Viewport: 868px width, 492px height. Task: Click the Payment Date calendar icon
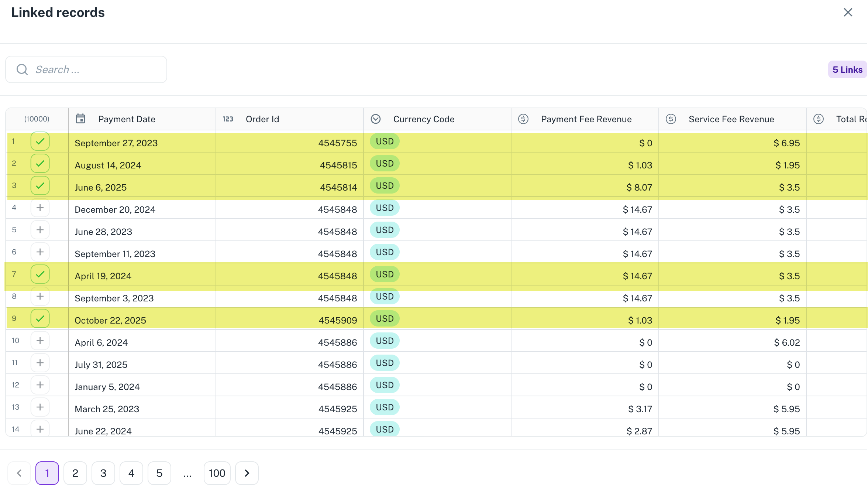pyautogui.click(x=80, y=119)
